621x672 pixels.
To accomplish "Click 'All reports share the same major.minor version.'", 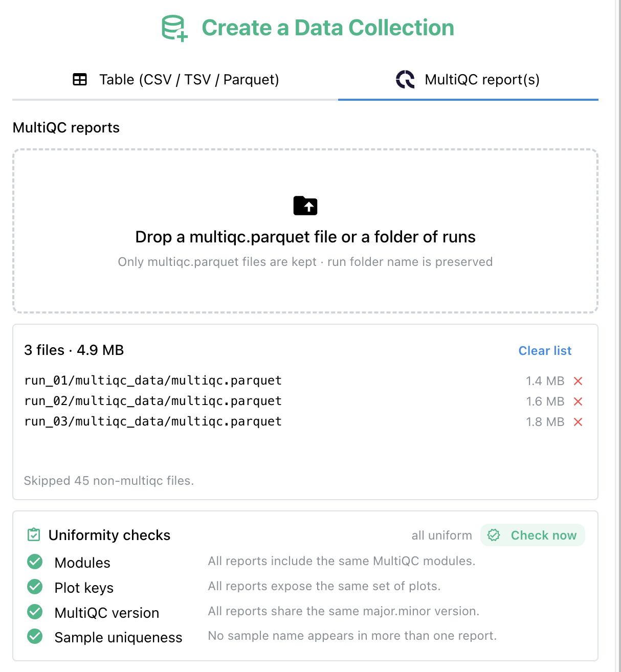I will 344,611.
